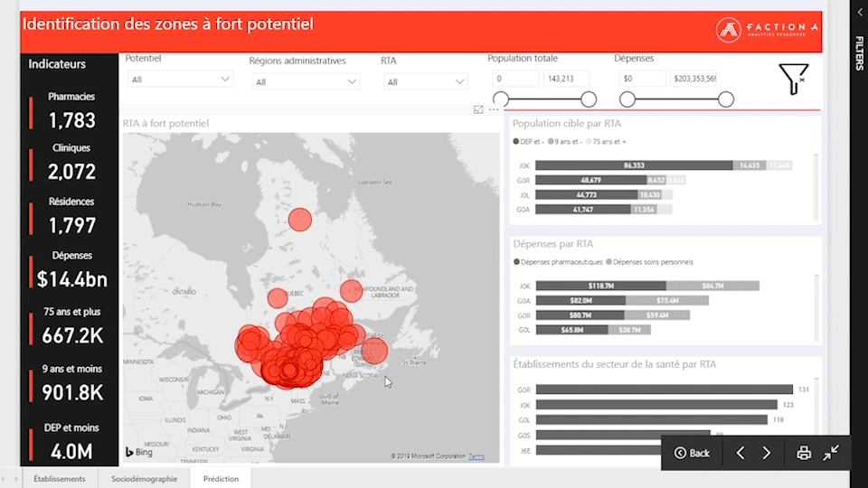The width and height of the screenshot is (868, 488).
Task: Click Population cible par RTA scrollbar
Action: [816, 187]
